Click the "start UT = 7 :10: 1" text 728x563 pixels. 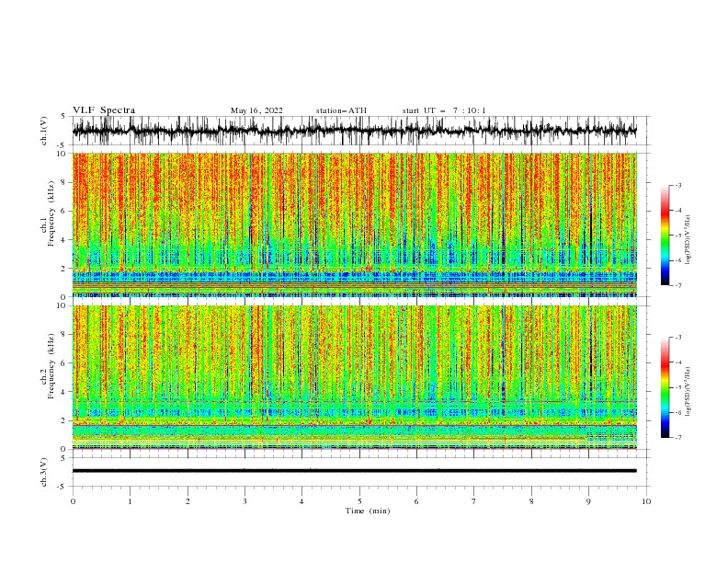point(444,110)
